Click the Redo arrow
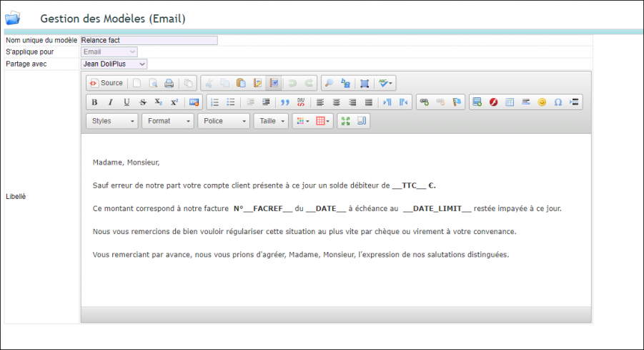Viewport: 644px width, 350px height. 309,83
